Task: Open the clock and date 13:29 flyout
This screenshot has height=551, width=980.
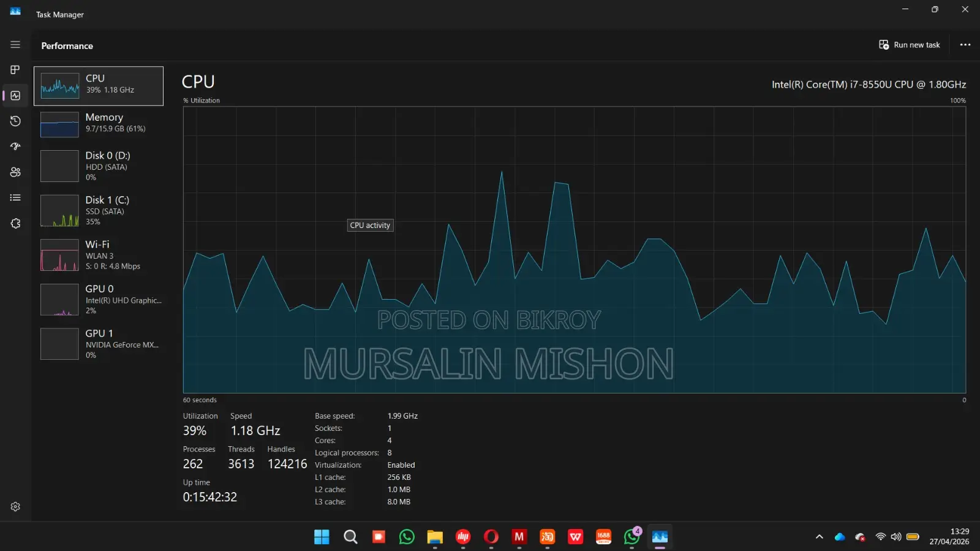Action: (949, 536)
